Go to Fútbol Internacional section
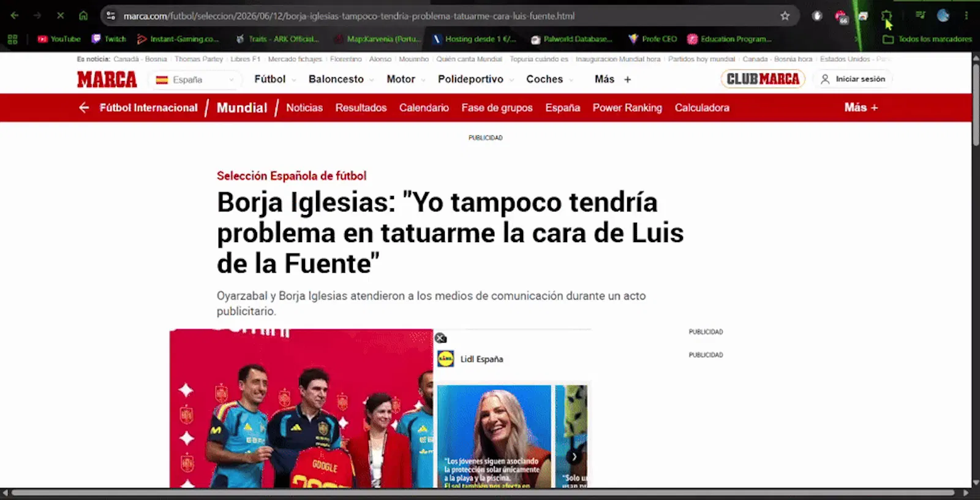 tap(148, 108)
